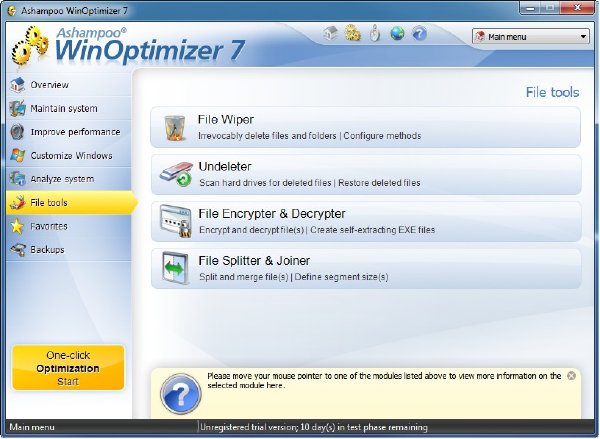Viewport: 600px width, 439px height.
Task: Click the text 'Split and merge file(s) | Define segment size(s)'
Action: tap(293, 277)
